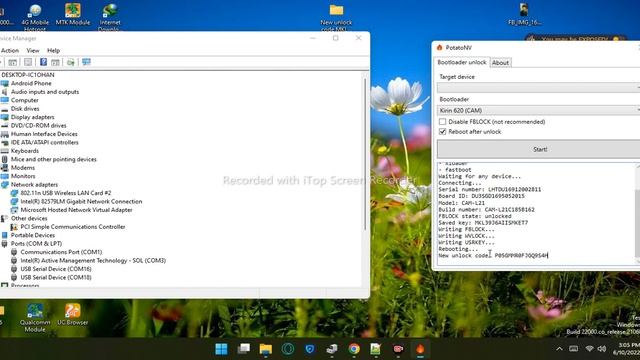The height and width of the screenshot is (360, 640).
Task: Click the volume icon in system tray
Action: point(602,349)
